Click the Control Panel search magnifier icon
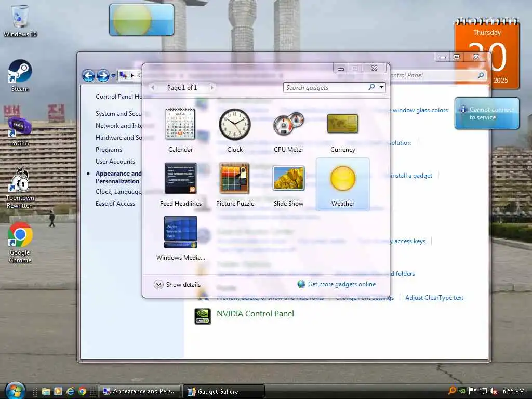The image size is (532, 399). [x=481, y=75]
